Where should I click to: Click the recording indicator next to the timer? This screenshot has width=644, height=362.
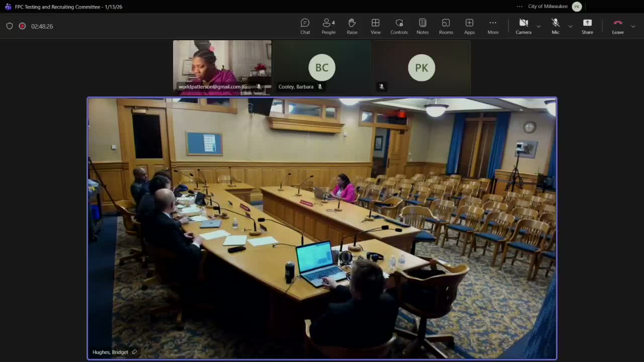(22, 26)
